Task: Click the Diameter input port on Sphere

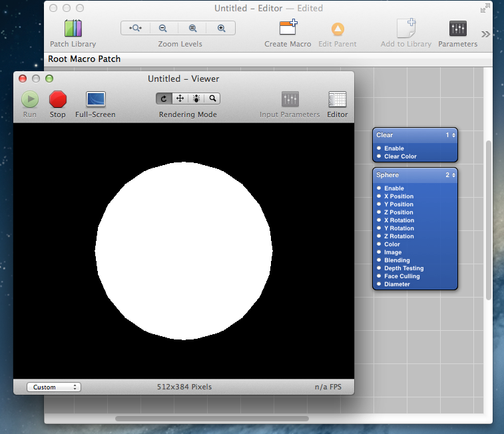Action: click(x=379, y=284)
